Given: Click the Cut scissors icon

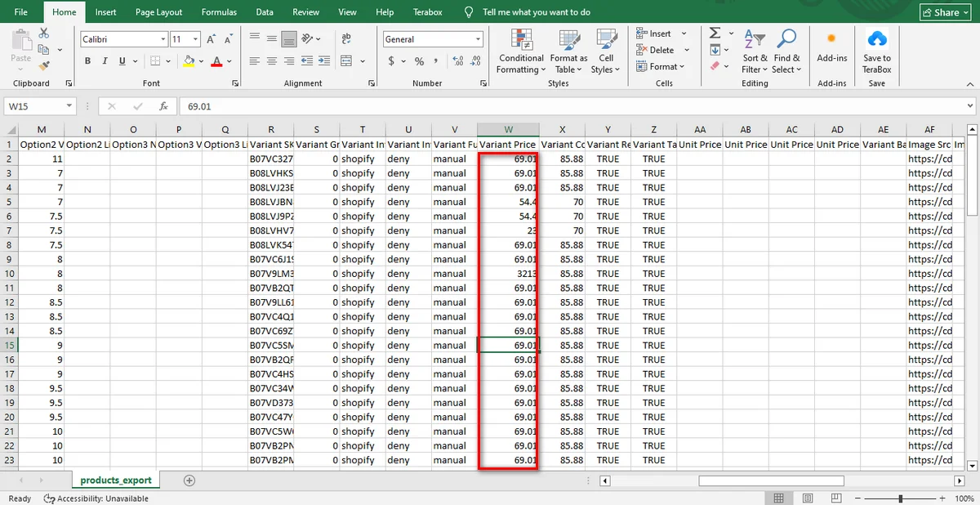Looking at the screenshot, I should click(44, 33).
